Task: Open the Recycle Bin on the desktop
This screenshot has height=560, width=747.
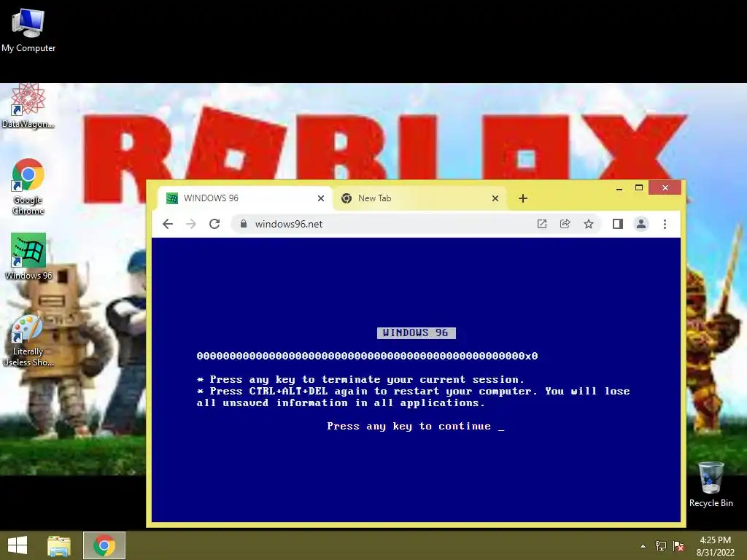Action: 711,484
